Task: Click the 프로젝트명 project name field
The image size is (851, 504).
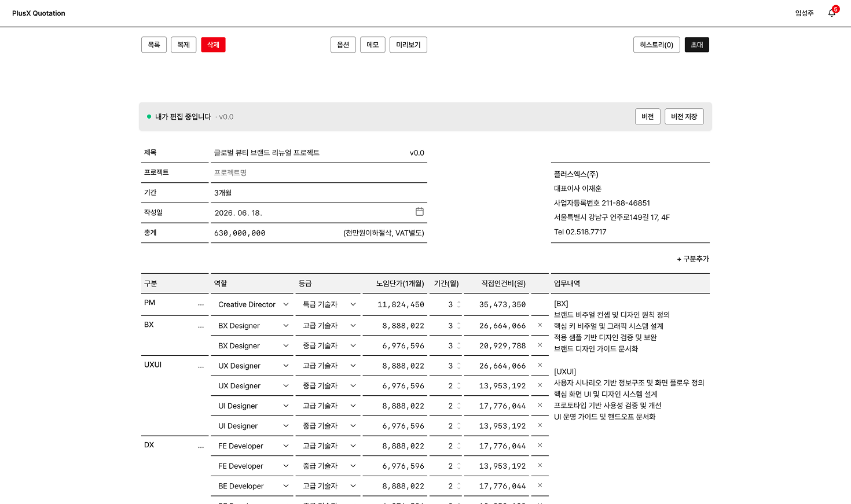Action: pyautogui.click(x=319, y=173)
